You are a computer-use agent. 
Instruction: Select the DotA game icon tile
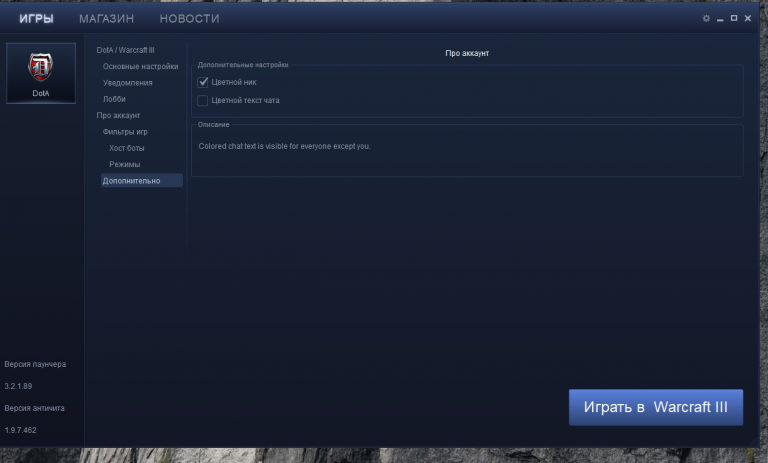(41, 73)
